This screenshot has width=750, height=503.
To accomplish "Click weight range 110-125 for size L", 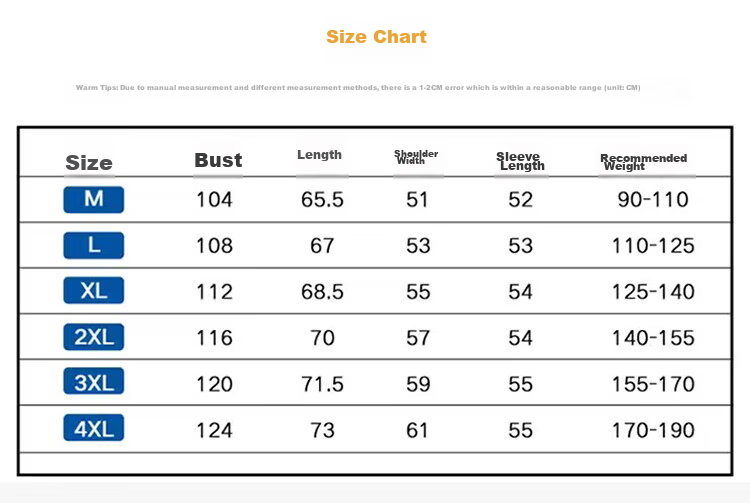I will (653, 246).
